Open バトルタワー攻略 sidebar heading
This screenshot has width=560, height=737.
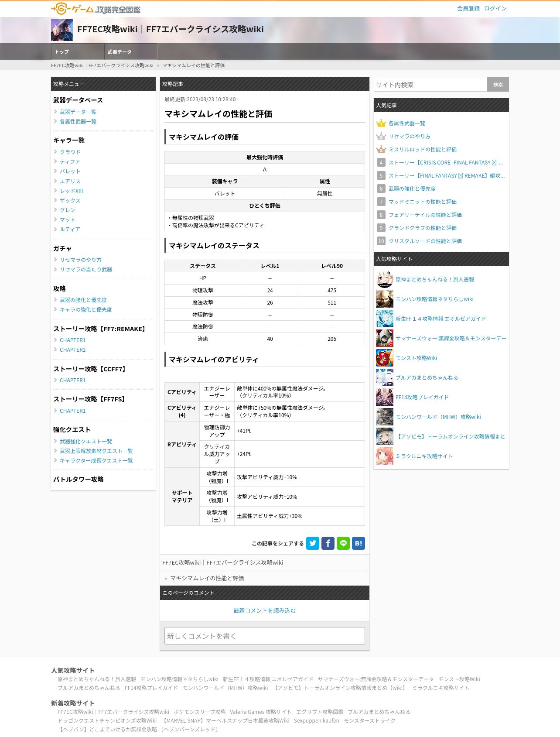coord(79,479)
